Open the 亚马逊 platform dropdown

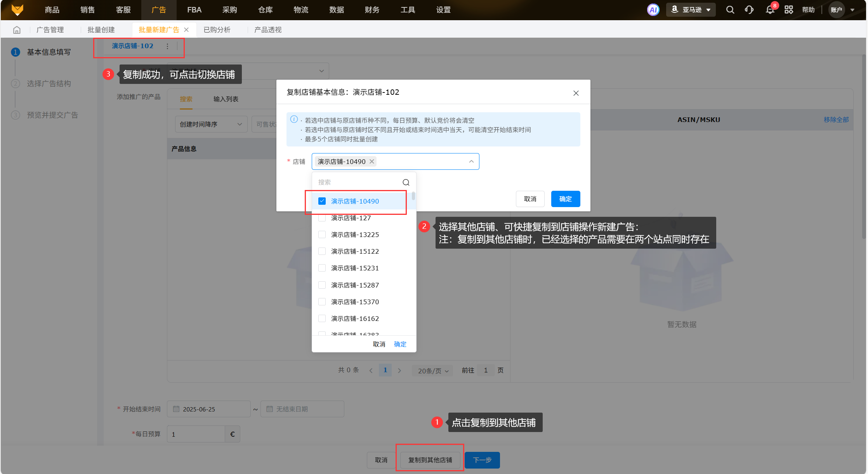click(691, 10)
